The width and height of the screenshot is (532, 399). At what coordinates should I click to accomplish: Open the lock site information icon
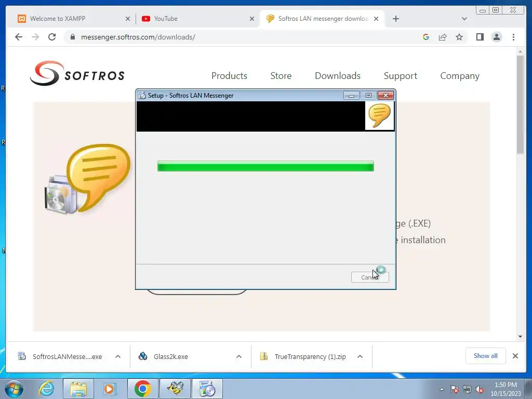[x=72, y=37]
